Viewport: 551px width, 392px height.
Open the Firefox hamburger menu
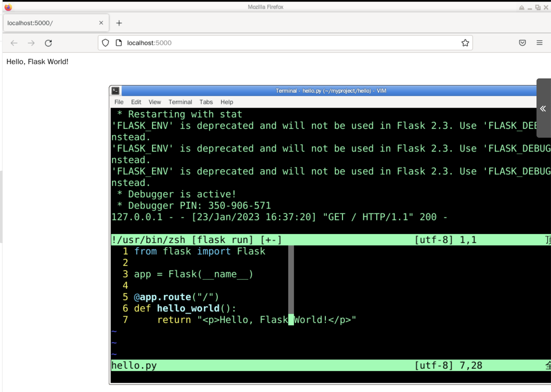point(539,42)
